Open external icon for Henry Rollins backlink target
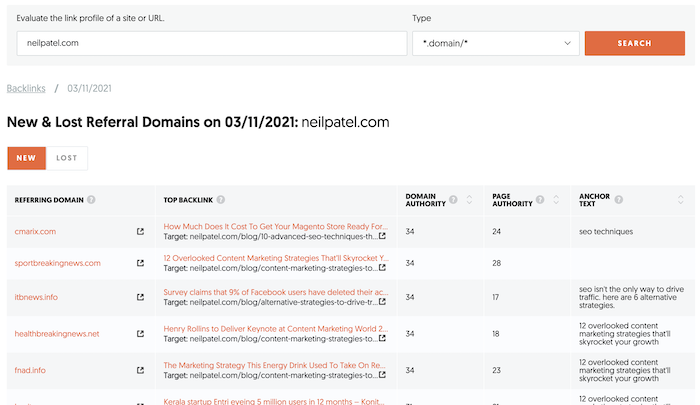 point(382,338)
